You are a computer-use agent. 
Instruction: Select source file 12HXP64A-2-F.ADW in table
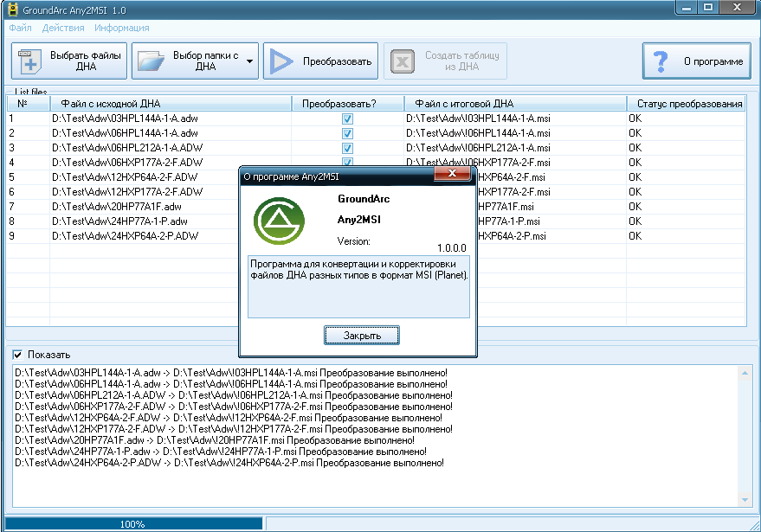tap(125, 177)
